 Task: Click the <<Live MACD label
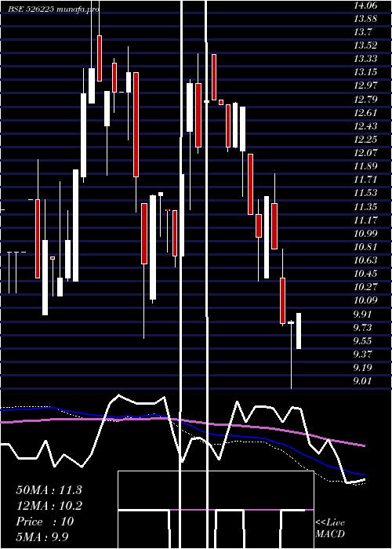pos(330,528)
